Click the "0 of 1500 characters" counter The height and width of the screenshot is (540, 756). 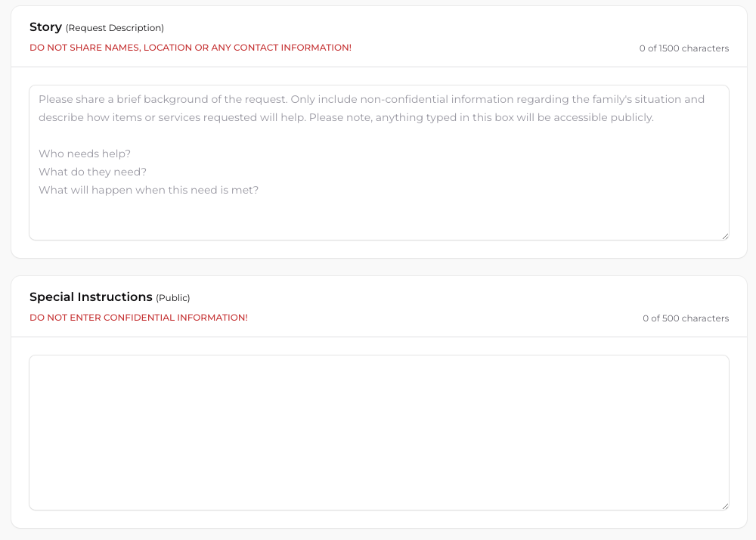tap(683, 48)
